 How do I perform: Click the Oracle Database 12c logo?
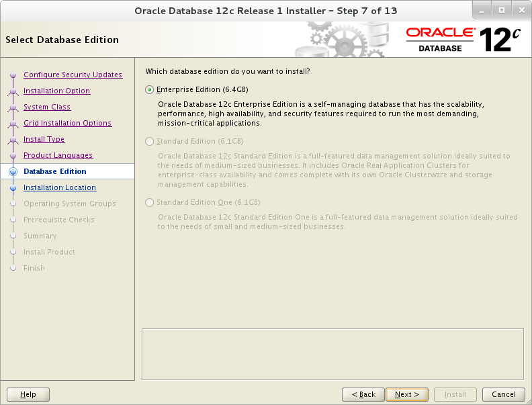pyautogui.click(x=463, y=40)
